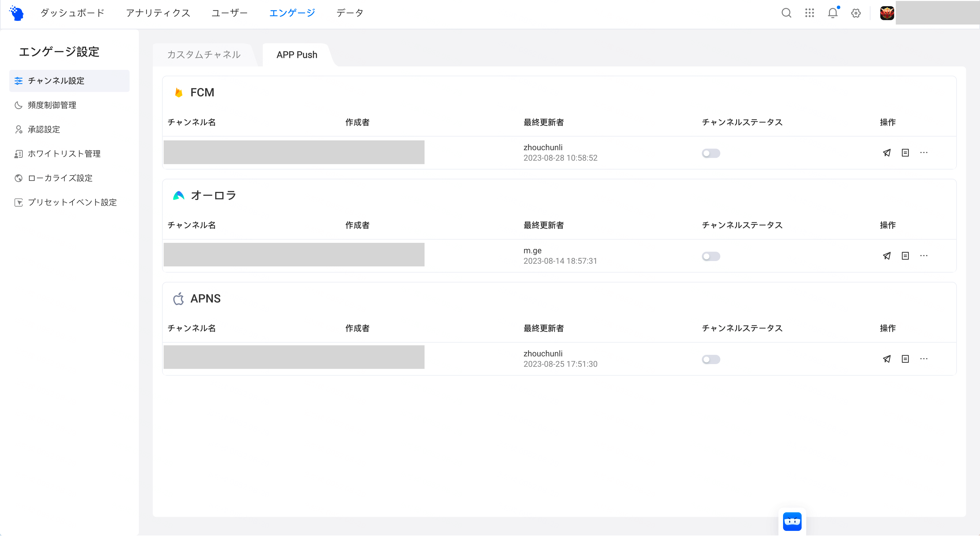Open the three-dot menu in オーロラ row
Screen dimensions: 980x542
coord(924,256)
